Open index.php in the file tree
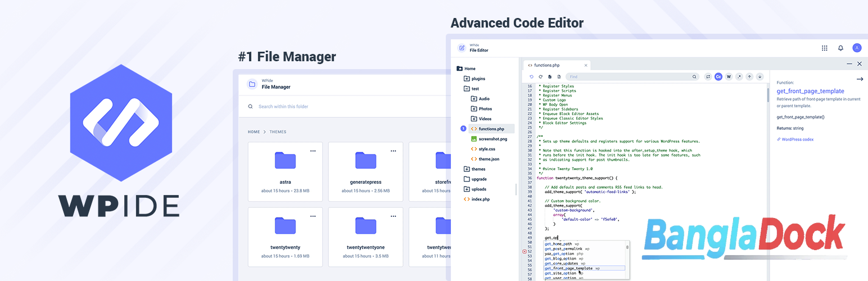Viewport: 868px width, 281px height. pyautogui.click(x=476, y=200)
